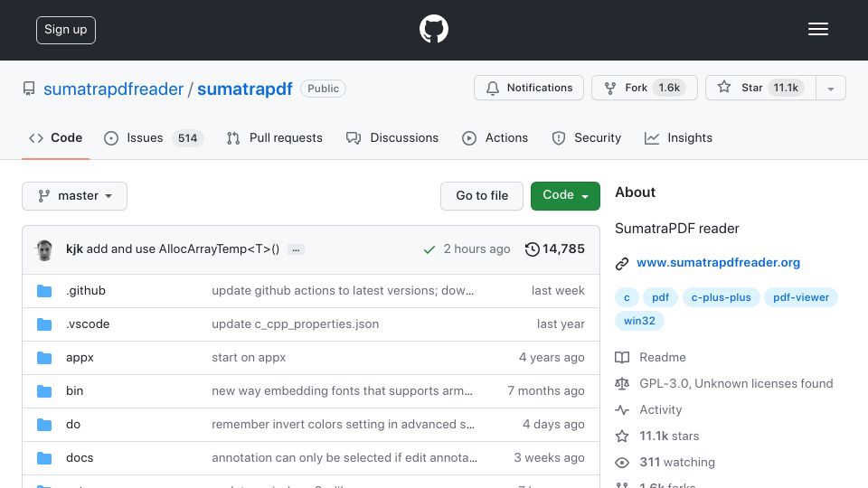Open the master branch dropdown
This screenshot has height=488, width=868.
tap(75, 196)
